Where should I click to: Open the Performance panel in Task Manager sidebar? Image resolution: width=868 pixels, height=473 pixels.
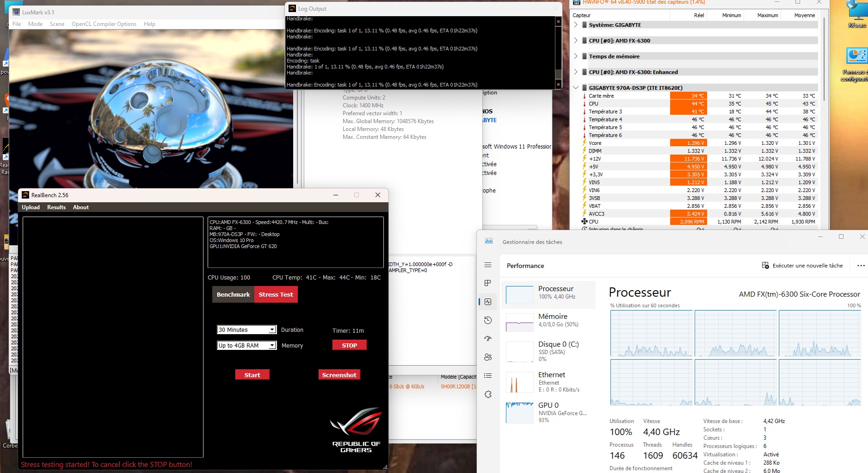pos(488,301)
